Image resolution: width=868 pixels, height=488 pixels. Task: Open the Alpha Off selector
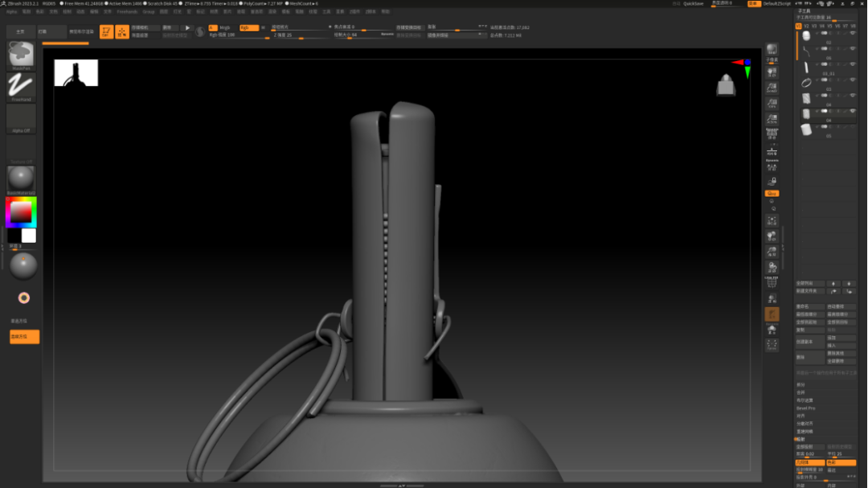point(21,118)
